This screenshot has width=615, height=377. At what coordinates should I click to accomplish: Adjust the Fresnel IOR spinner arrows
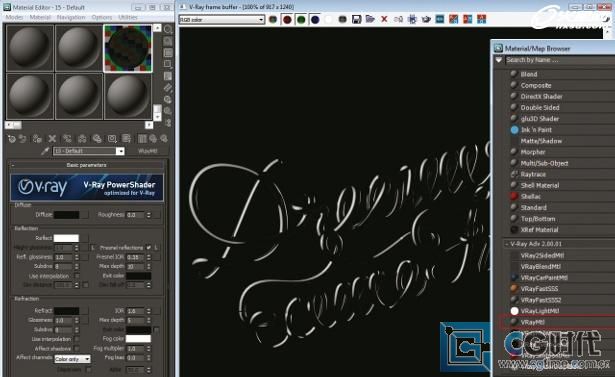pos(149,257)
